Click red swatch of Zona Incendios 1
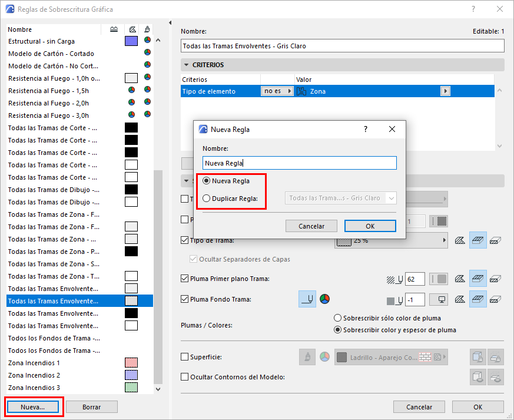Screen dimensions: 514x420 (x=131, y=363)
